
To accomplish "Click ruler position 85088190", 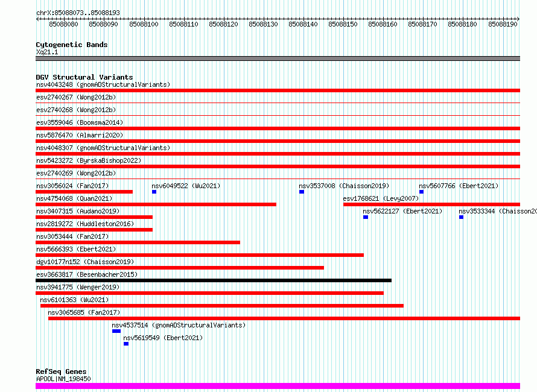I will tap(503, 24).
